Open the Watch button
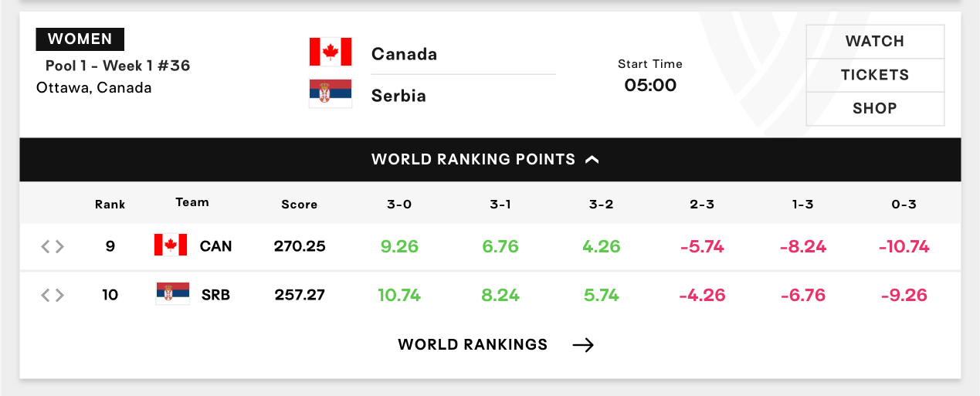 pos(875,42)
